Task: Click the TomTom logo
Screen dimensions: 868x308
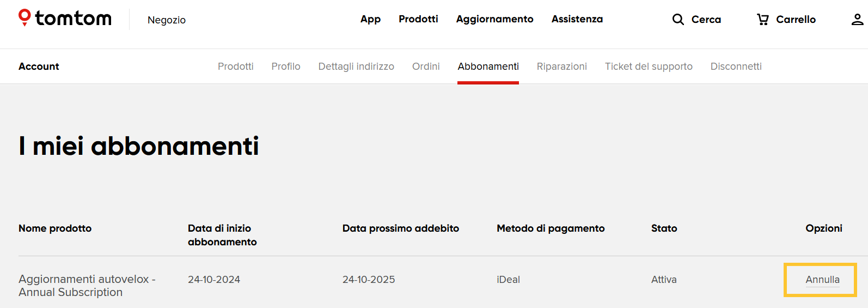Action: [65, 18]
